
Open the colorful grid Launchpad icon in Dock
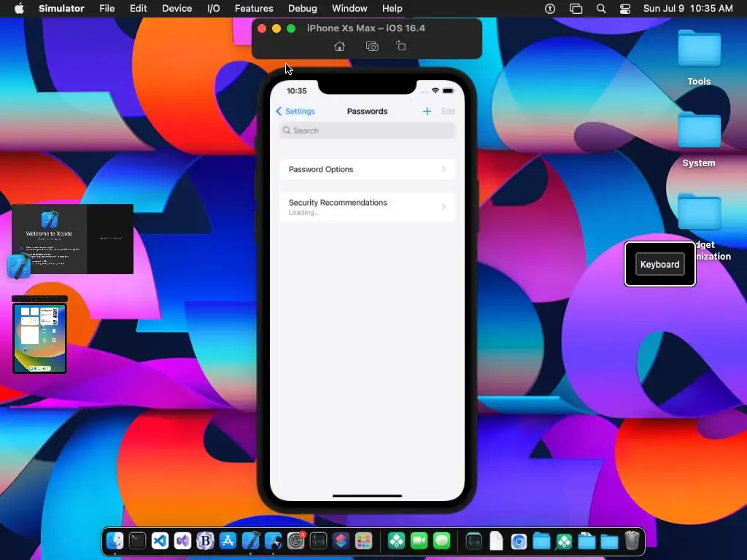[x=363, y=541]
